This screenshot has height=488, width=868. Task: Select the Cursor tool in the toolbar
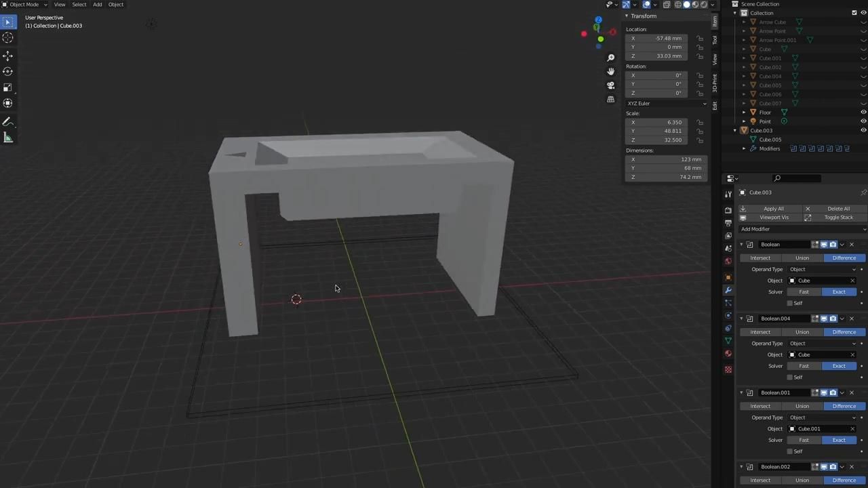tap(8, 39)
